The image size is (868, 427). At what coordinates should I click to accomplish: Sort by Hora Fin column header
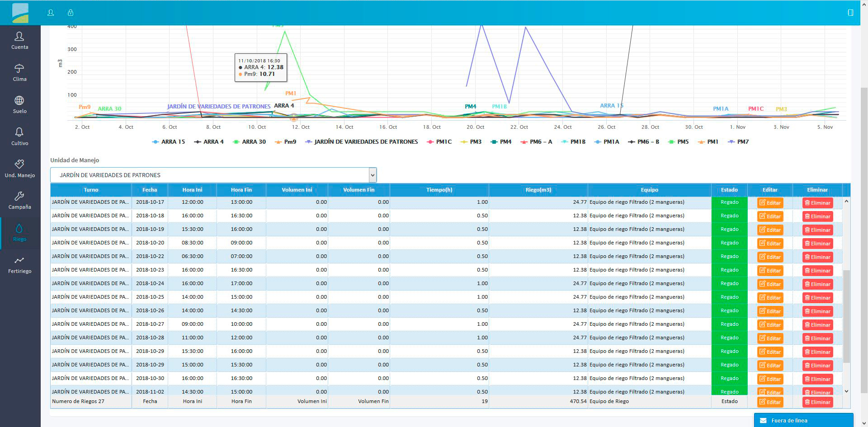tap(241, 190)
